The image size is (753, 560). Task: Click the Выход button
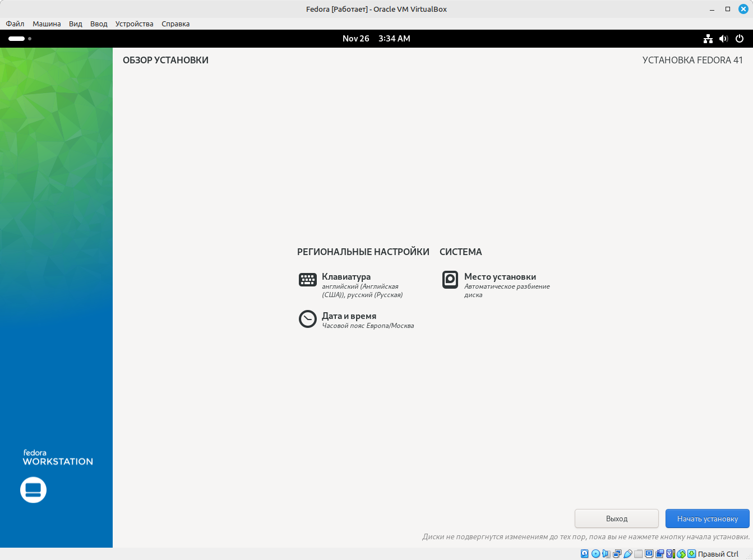pyautogui.click(x=617, y=519)
